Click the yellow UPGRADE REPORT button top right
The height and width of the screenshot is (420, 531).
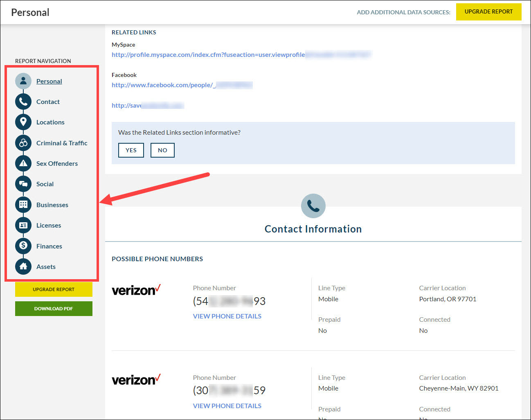tap(488, 12)
